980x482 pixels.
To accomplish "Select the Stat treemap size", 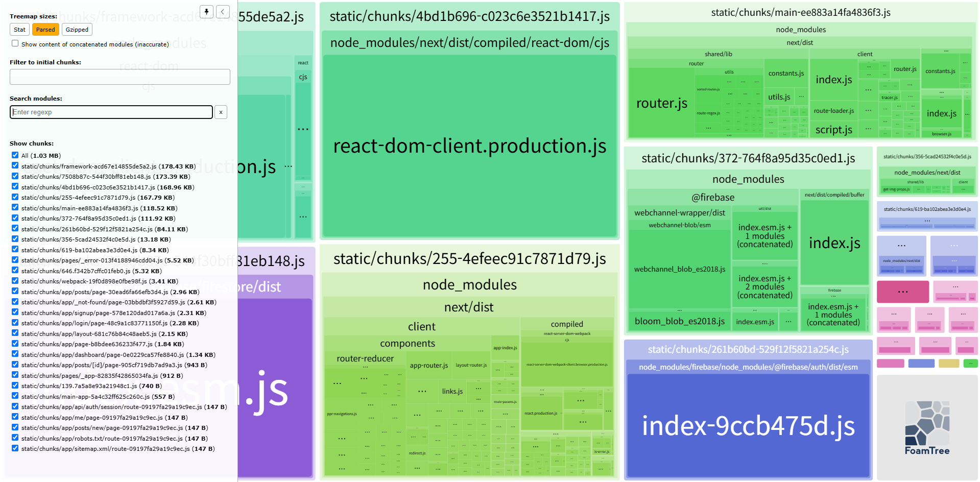I will coord(20,30).
